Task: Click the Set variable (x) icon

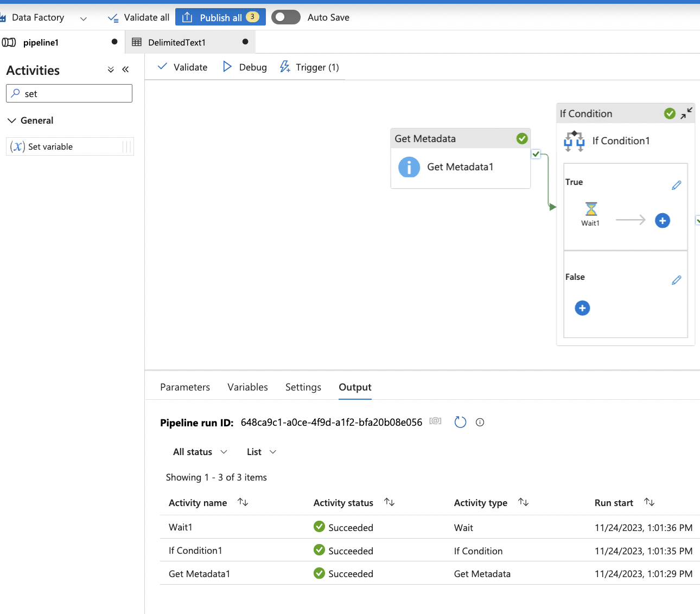Action: (x=17, y=146)
